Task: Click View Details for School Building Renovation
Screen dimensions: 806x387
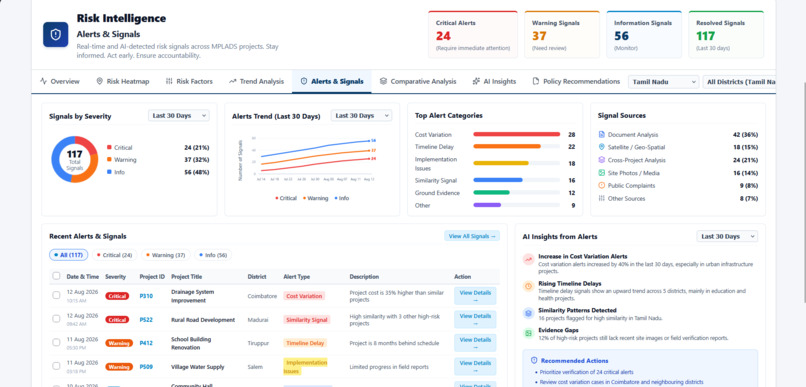Action: pos(475,343)
